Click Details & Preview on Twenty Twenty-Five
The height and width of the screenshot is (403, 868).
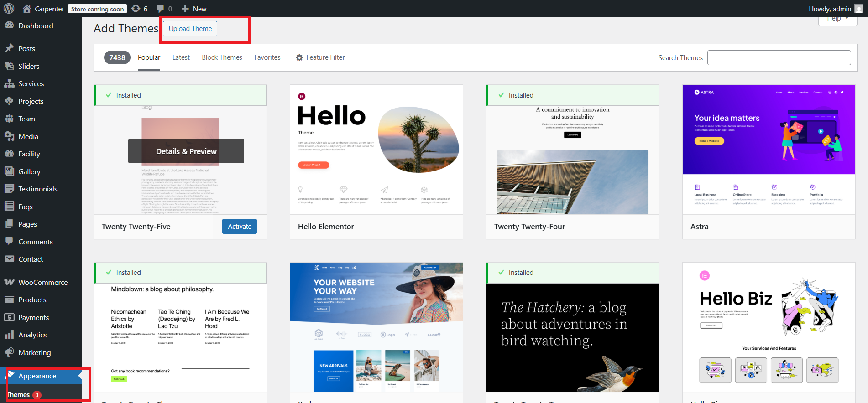[186, 151]
